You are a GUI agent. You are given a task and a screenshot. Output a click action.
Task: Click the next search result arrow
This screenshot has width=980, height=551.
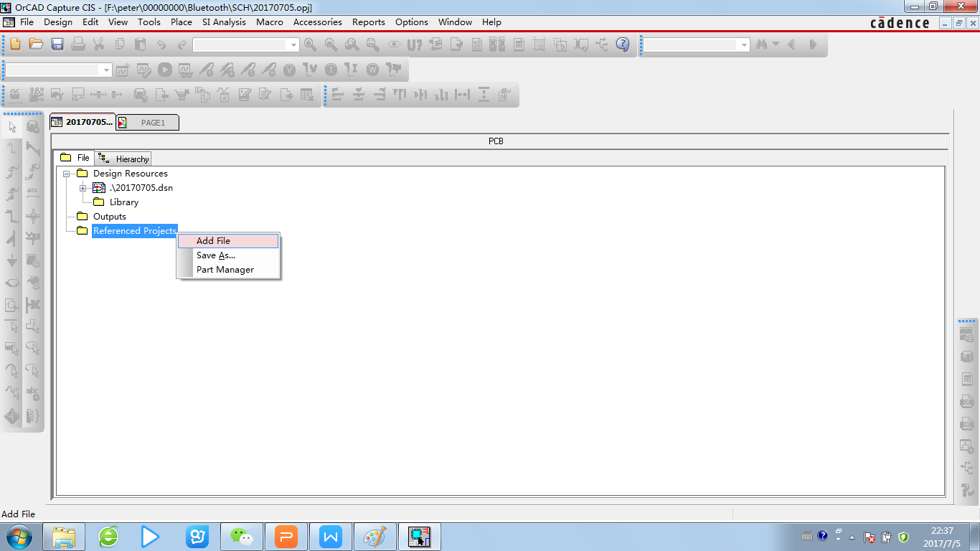pyautogui.click(x=813, y=44)
